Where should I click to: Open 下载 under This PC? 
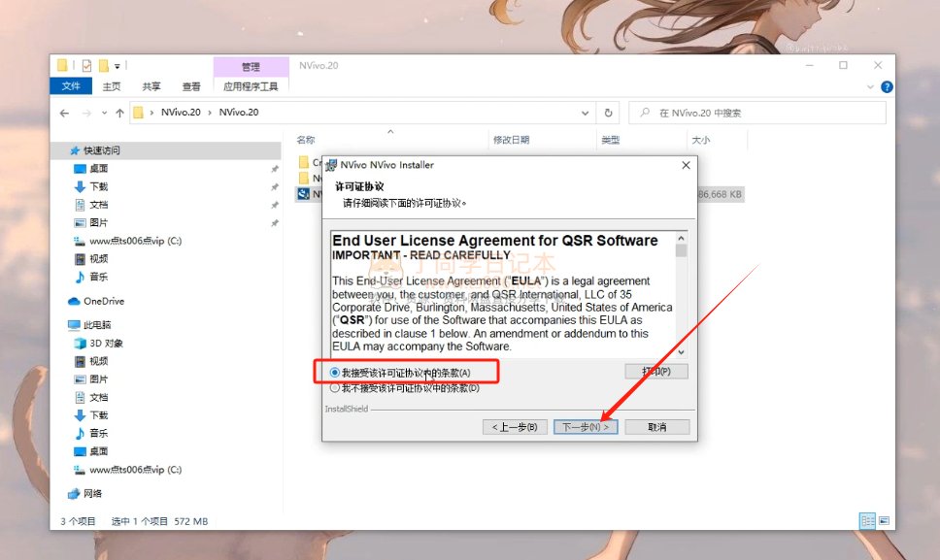[98, 415]
